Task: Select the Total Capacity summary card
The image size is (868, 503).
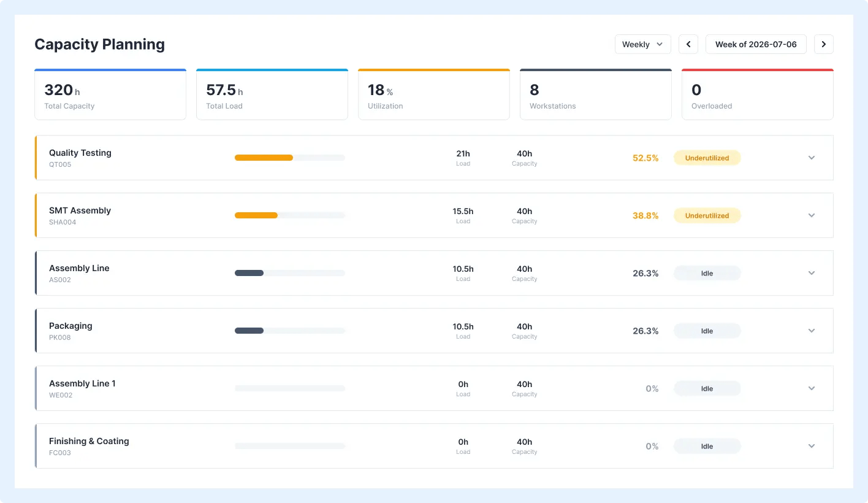Action: (110, 94)
